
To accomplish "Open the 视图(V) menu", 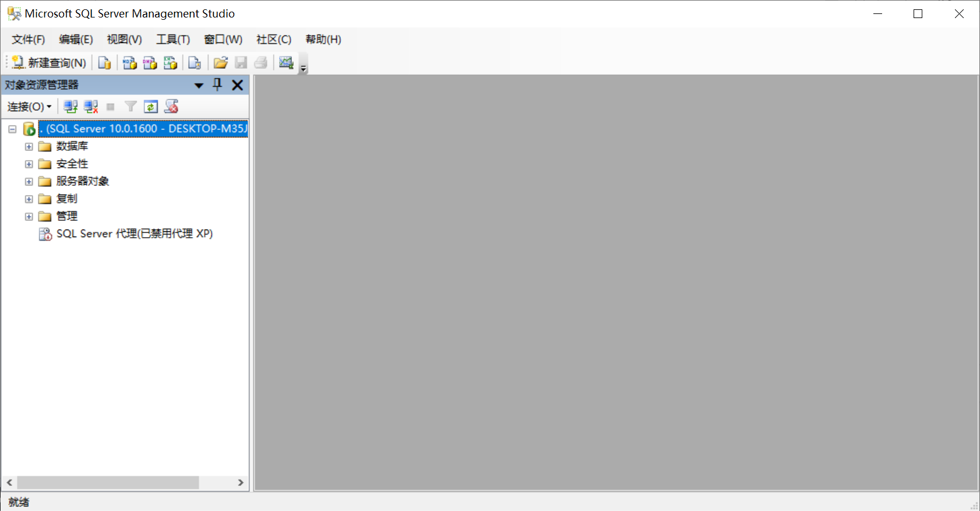I will (x=124, y=39).
